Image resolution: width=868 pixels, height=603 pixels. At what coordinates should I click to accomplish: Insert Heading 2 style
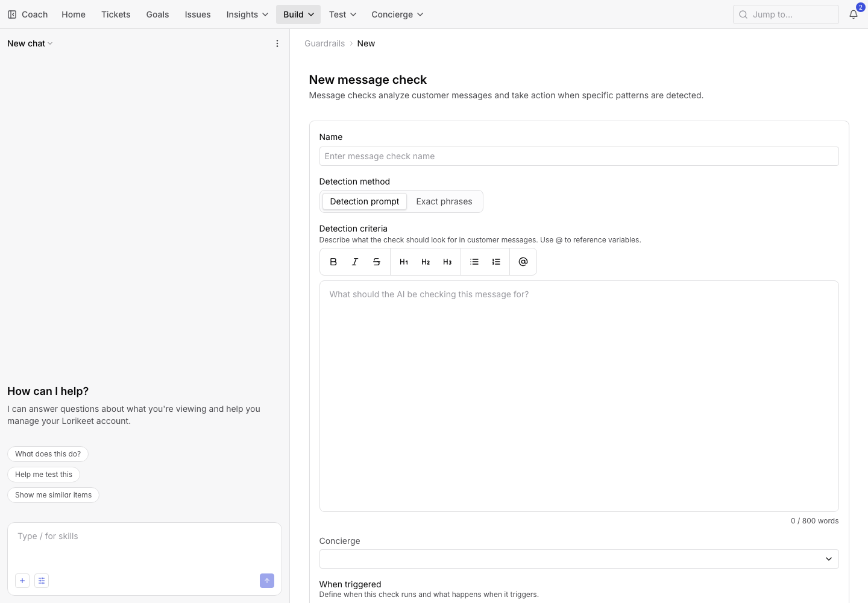point(426,262)
